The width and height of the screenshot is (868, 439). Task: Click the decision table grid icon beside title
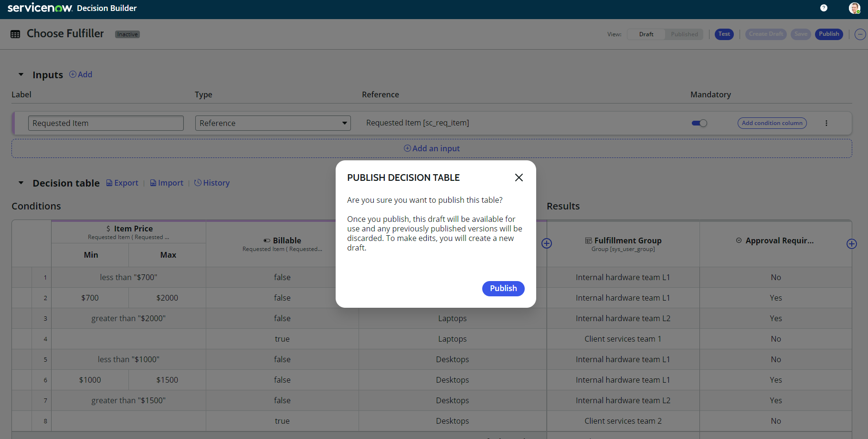click(15, 34)
